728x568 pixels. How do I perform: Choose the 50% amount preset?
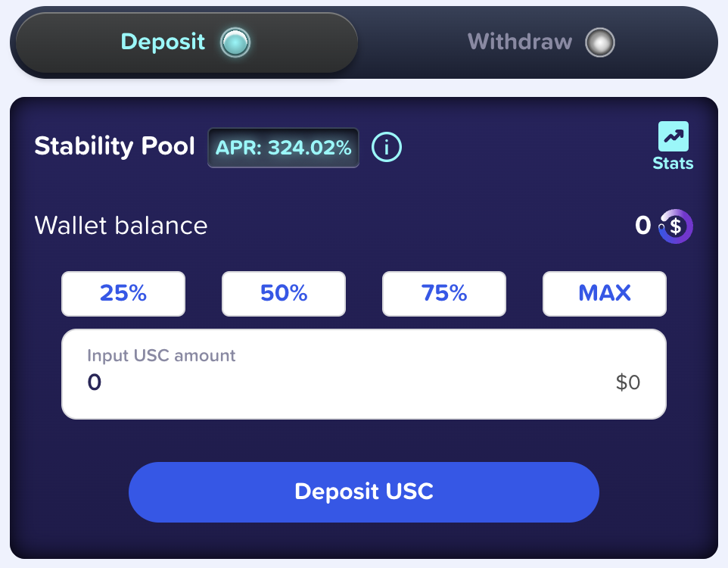tap(284, 293)
